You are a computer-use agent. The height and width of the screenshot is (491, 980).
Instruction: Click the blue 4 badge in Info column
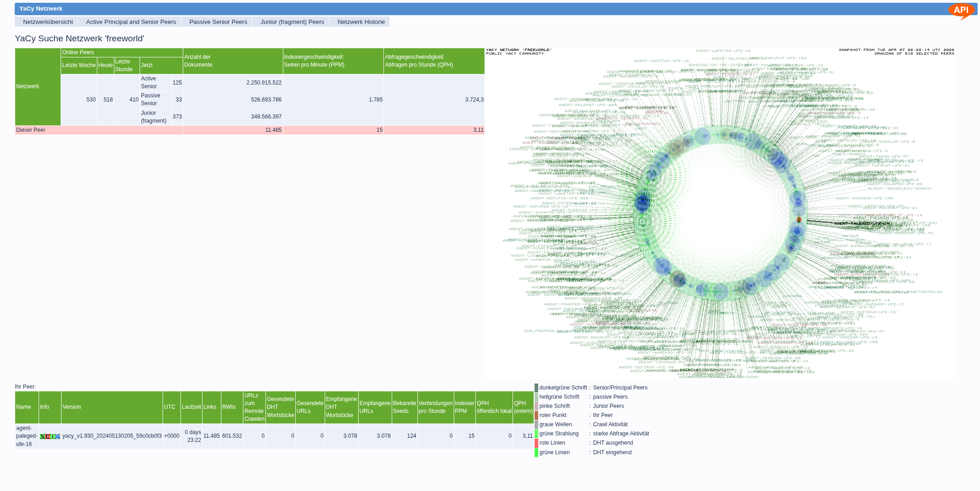click(57, 436)
